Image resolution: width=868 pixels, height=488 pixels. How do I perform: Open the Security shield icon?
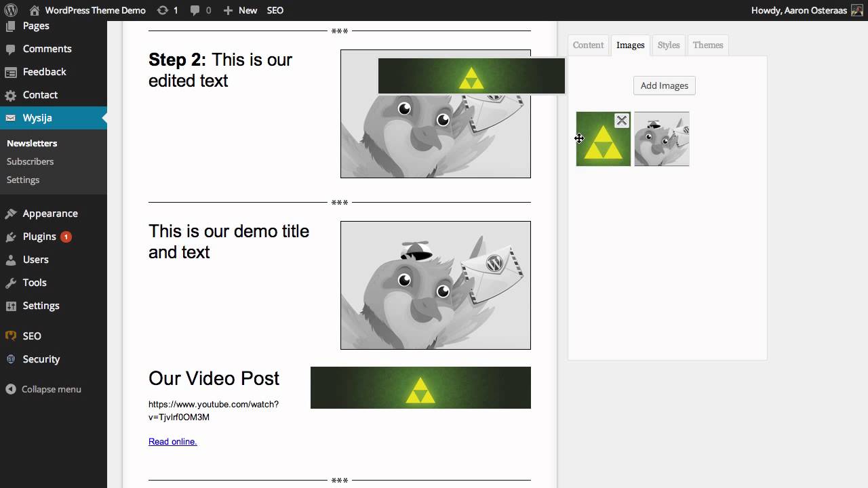[x=10, y=359]
